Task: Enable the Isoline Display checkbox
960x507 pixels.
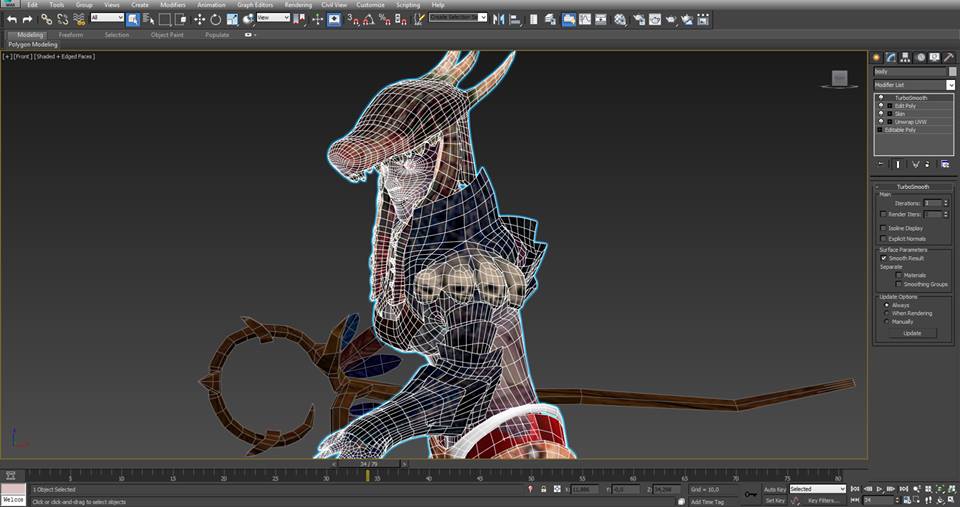Action: [883, 228]
